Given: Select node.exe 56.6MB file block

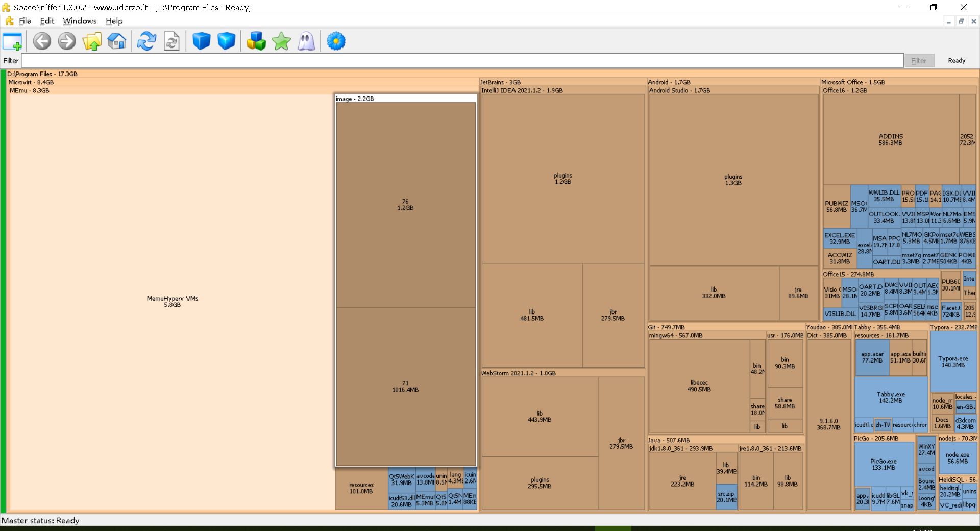Looking at the screenshot, I should [958, 458].
